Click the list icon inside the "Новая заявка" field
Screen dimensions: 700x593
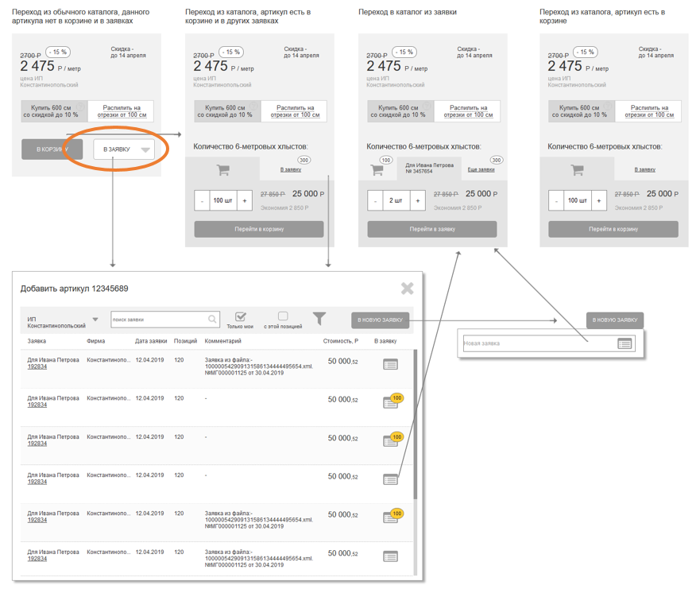click(625, 343)
